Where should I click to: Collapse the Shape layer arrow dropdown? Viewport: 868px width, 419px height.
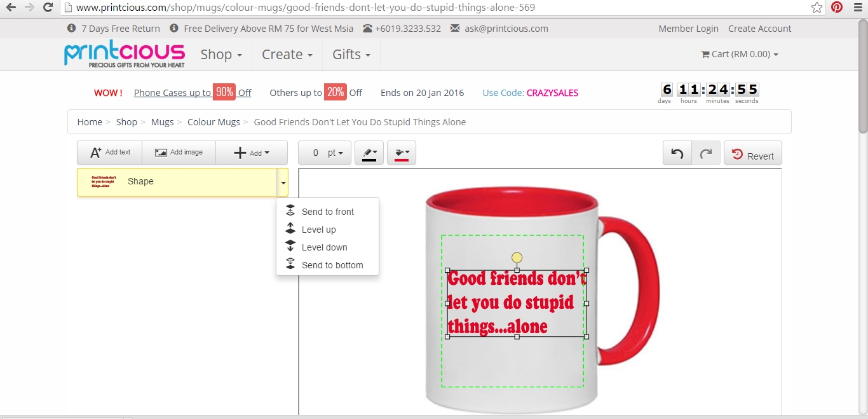coord(283,182)
